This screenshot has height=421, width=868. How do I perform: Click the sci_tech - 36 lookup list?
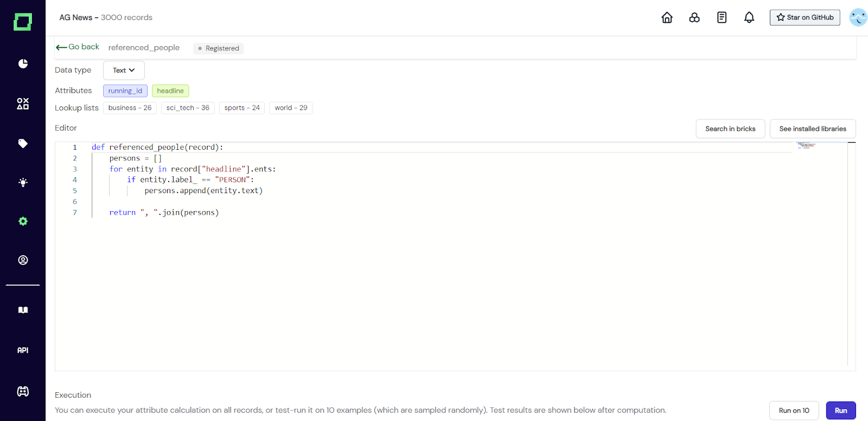(188, 108)
